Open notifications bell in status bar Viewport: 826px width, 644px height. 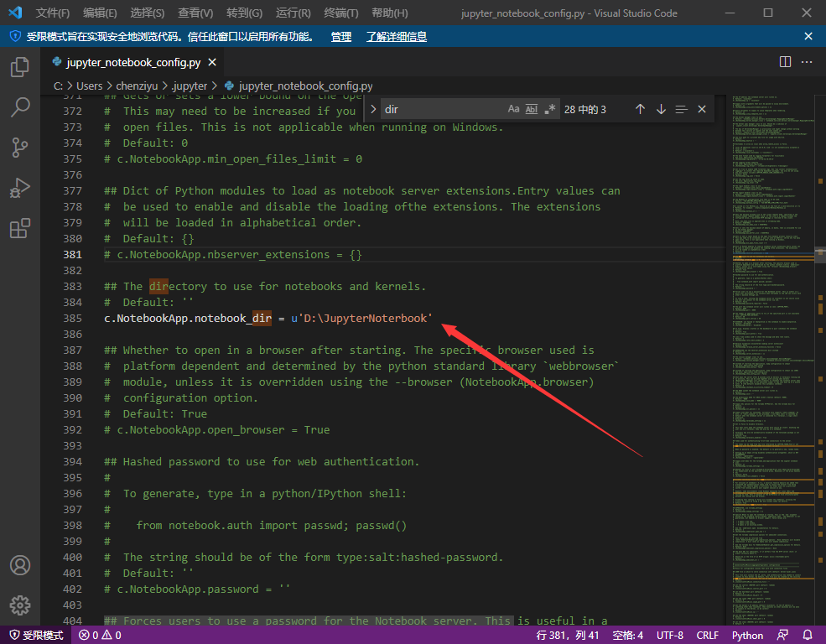click(x=808, y=635)
